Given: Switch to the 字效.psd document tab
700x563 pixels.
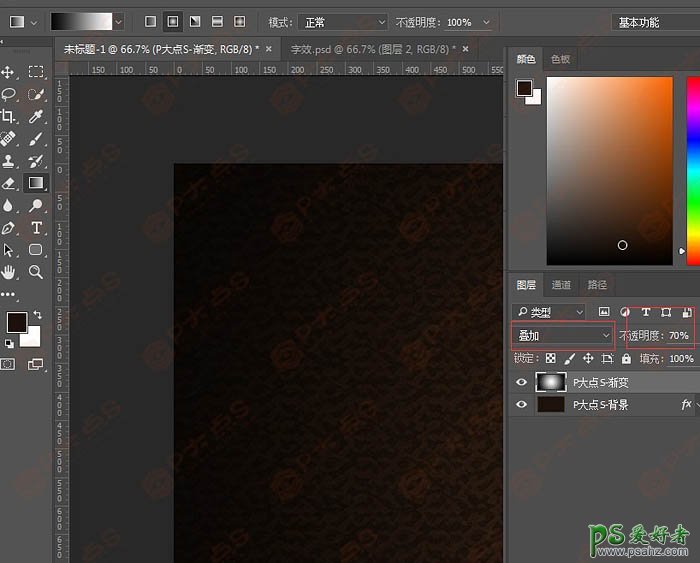Looking at the screenshot, I should tap(367, 49).
